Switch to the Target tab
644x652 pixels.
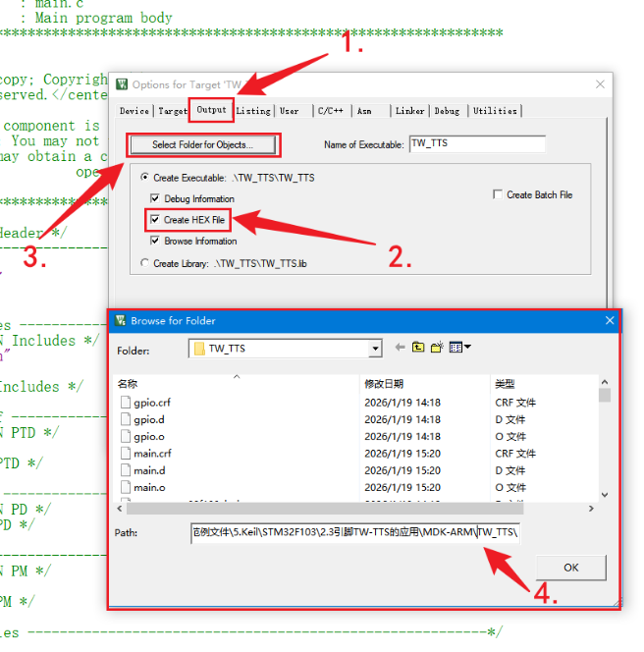pyautogui.click(x=173, y=111)
